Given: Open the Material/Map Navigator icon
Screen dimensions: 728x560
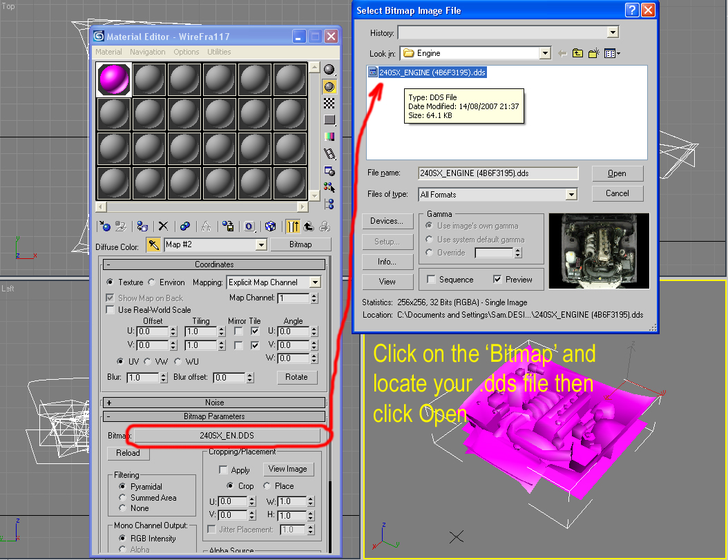Looking at the screenshot, I should (x=329, y=204).
